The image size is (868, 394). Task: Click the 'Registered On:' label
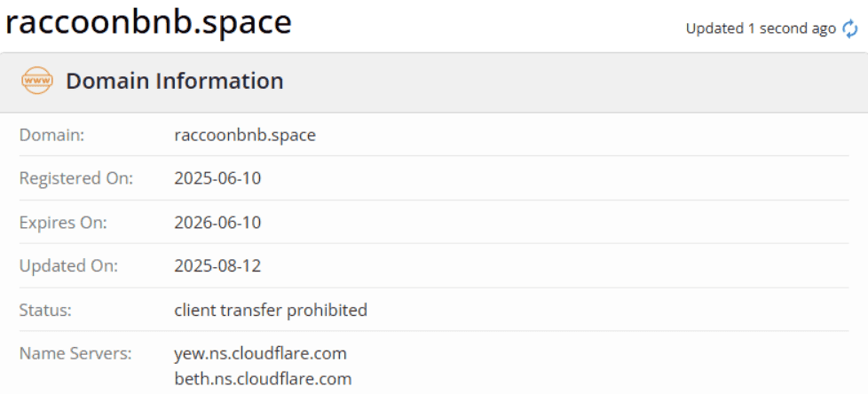click(x=75, y=178)
